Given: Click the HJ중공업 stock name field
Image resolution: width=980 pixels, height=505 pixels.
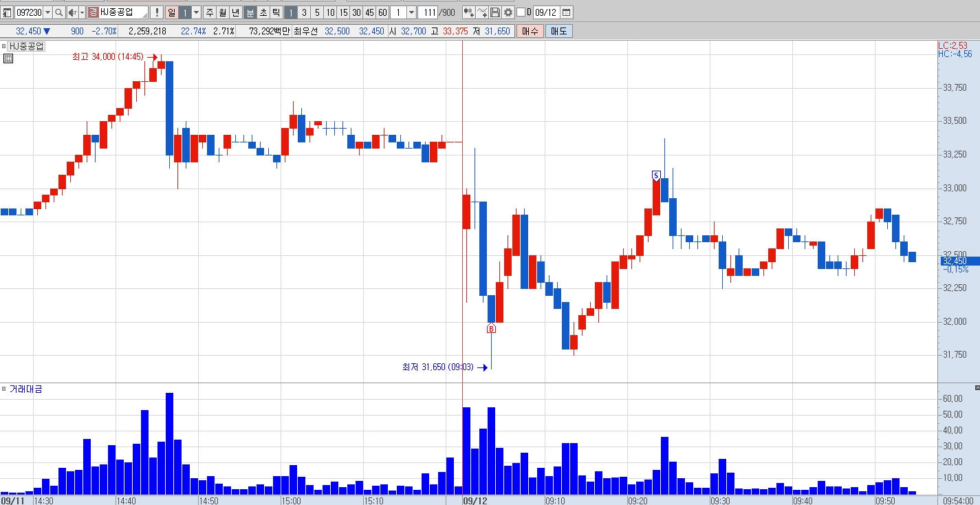Looking at the screenshot, I should [x=123, y=12].
